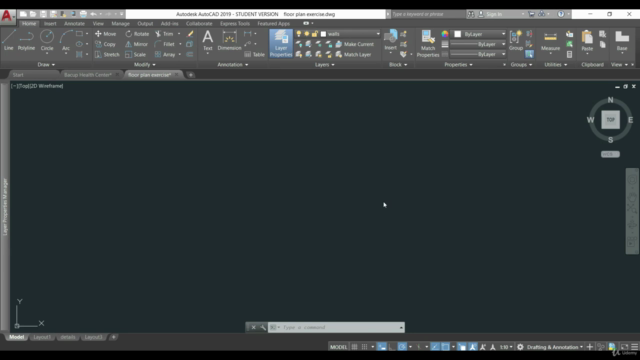Click the Plot printer icon in quick access
Viewport: 640px width, 360px height.
(x=83, y=14)
